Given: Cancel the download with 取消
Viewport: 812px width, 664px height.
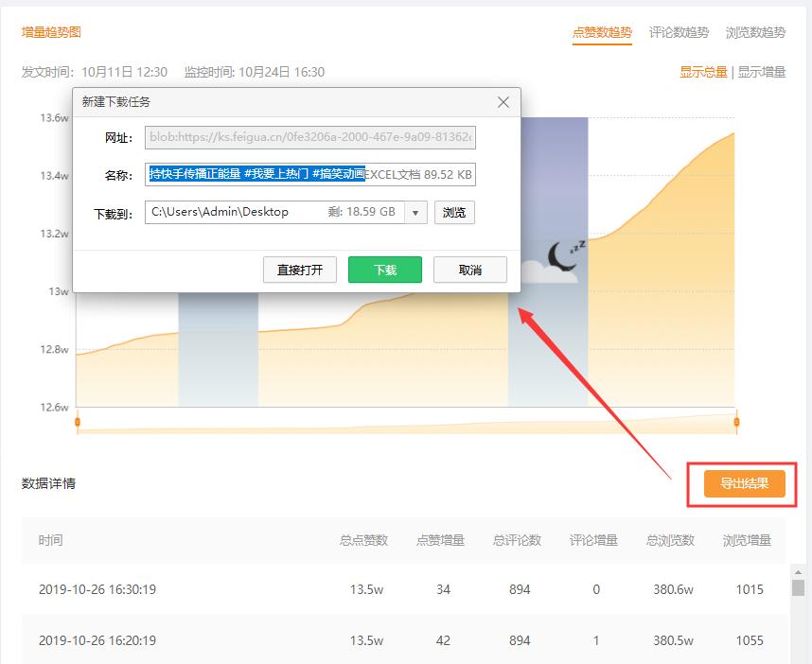Looking at the screenshot, I should tap(470, 270).
